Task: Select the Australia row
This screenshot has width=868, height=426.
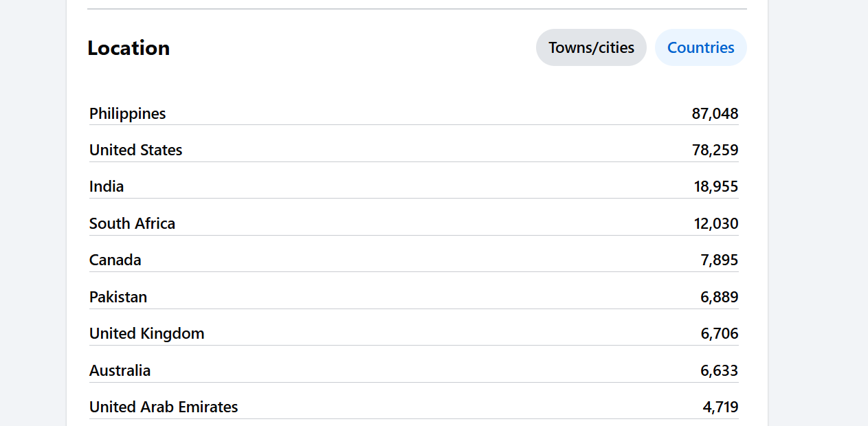Action: pyautogui.click(x=414, y=370)
